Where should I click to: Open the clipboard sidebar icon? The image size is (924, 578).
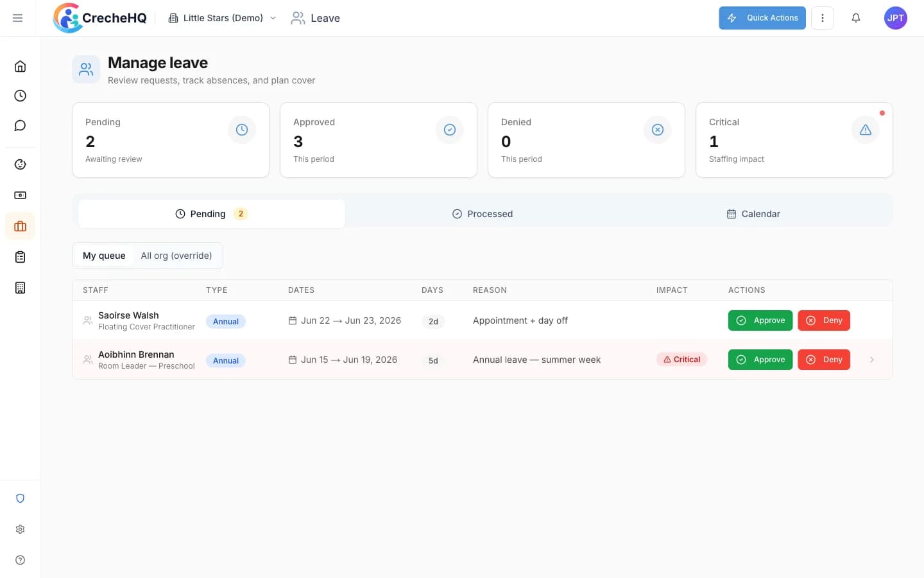tap(20, 257)
